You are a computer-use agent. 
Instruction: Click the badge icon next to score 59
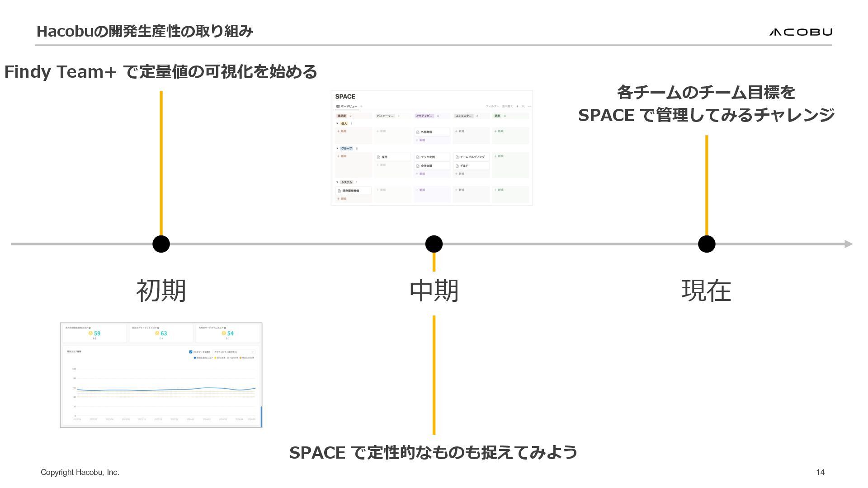pos(90,333)
